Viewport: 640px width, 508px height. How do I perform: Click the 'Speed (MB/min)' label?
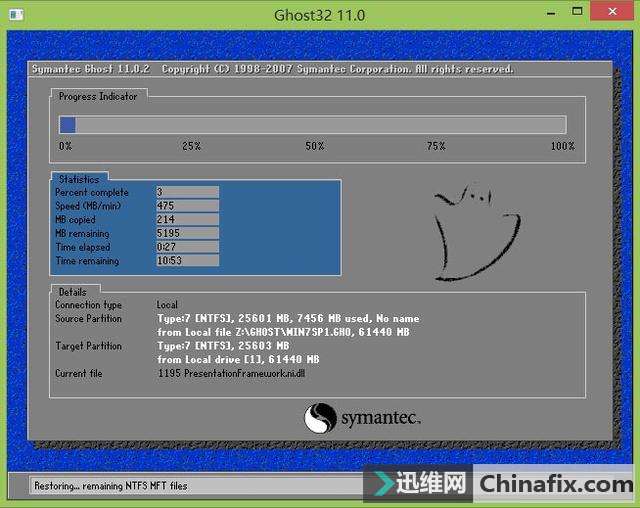(x=88, y=206)
